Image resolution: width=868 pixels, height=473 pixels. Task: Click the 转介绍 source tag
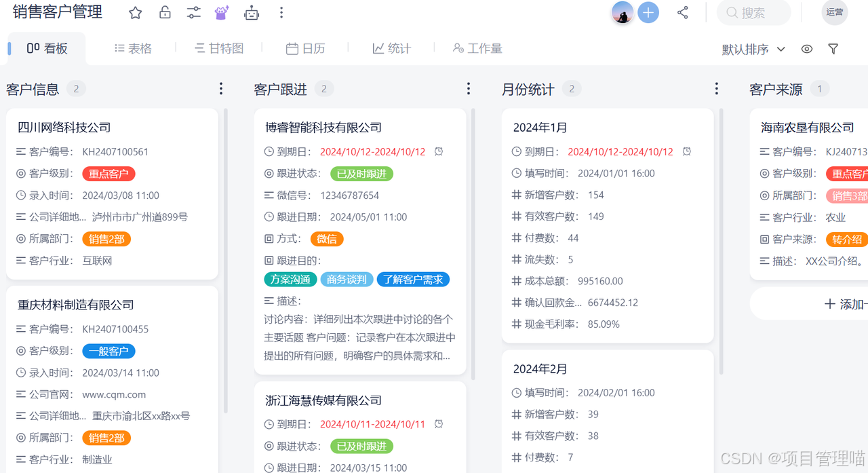847,239
